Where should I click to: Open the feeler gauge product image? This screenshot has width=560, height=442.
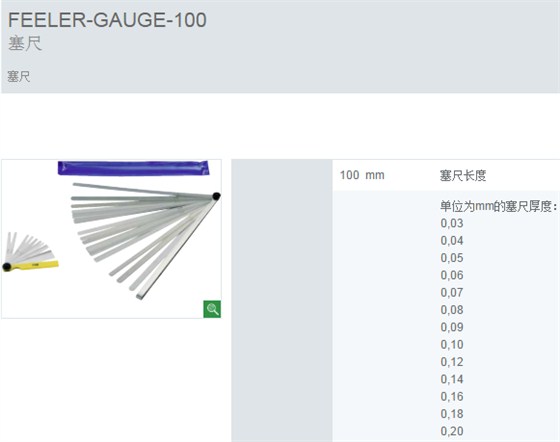[111, 238]
